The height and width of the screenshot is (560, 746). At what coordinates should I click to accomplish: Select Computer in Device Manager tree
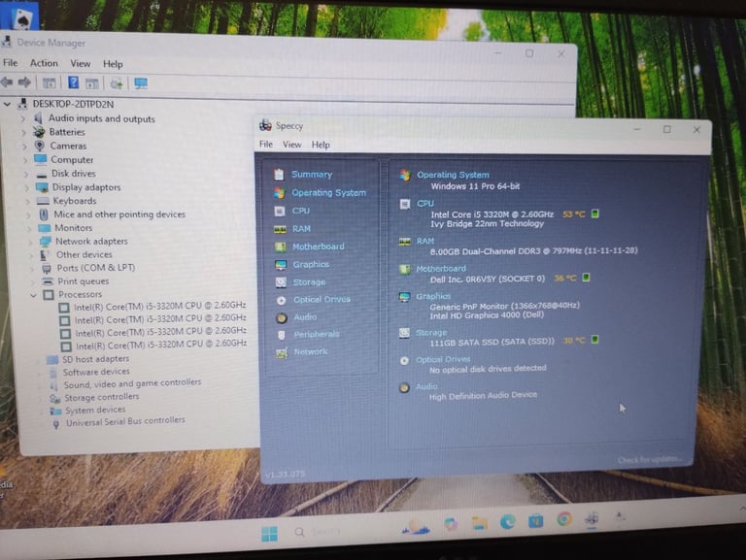coord(72,160)
